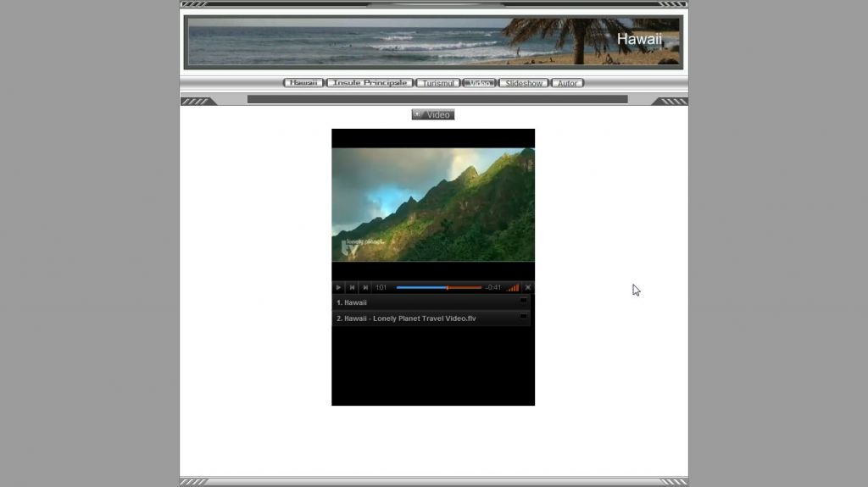The height and width of the screenshot is (487, 868).
Task: Skip to the previous track
Action: coord(352,288)
